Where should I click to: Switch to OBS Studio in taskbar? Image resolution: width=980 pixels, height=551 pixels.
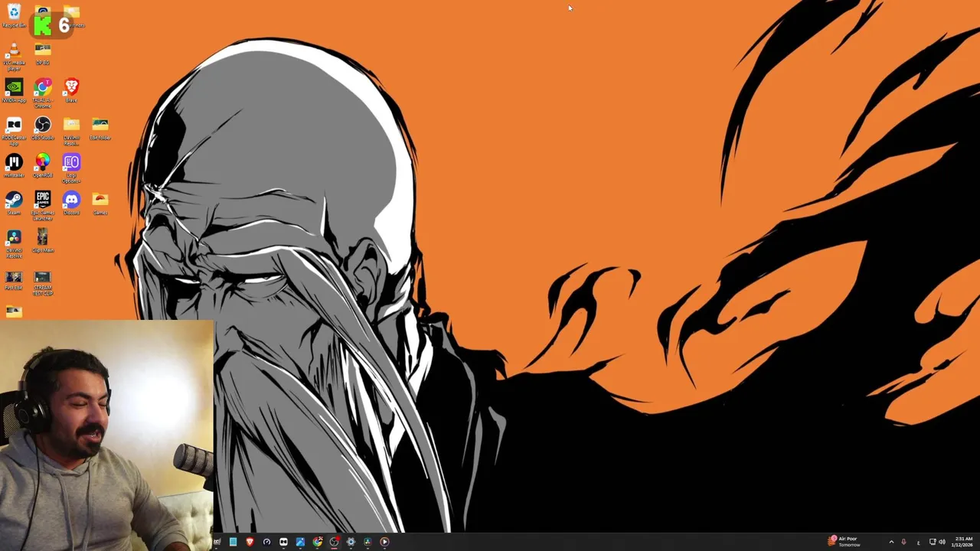[334, 542]
